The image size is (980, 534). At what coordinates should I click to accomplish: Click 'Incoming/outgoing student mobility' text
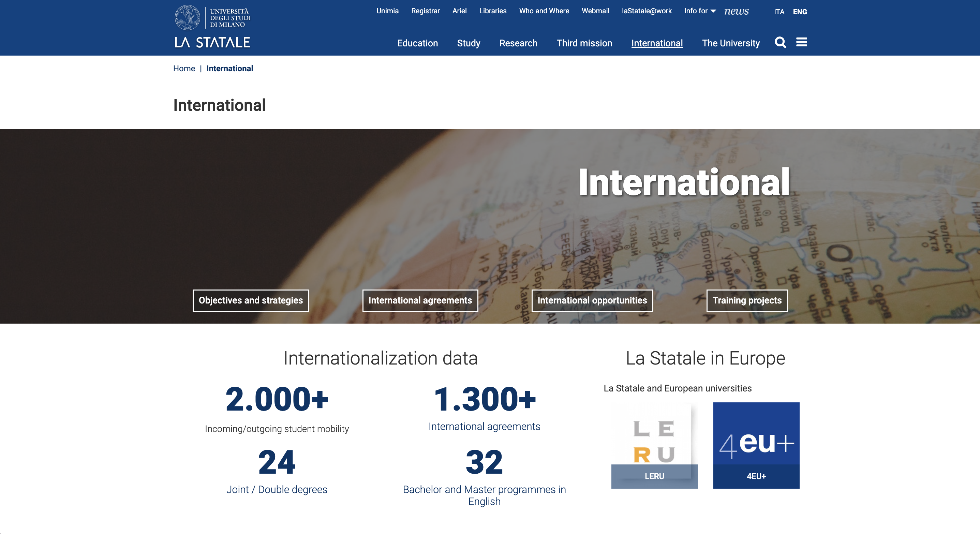(277, 429)
